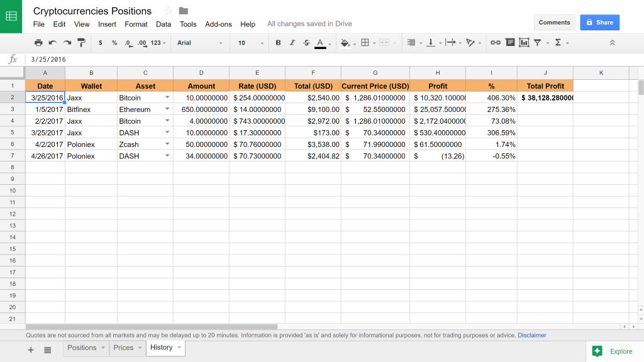644x362 pixels.
Task: Open Asset dropdown in row 7 DASH
Action: [x=167, y=156]
